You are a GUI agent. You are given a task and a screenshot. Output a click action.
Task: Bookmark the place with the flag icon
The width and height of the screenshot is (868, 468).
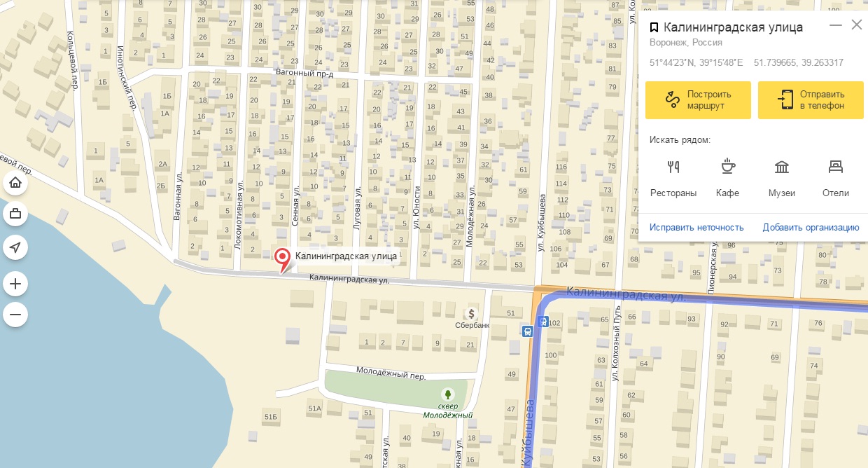tap(654, 27)
